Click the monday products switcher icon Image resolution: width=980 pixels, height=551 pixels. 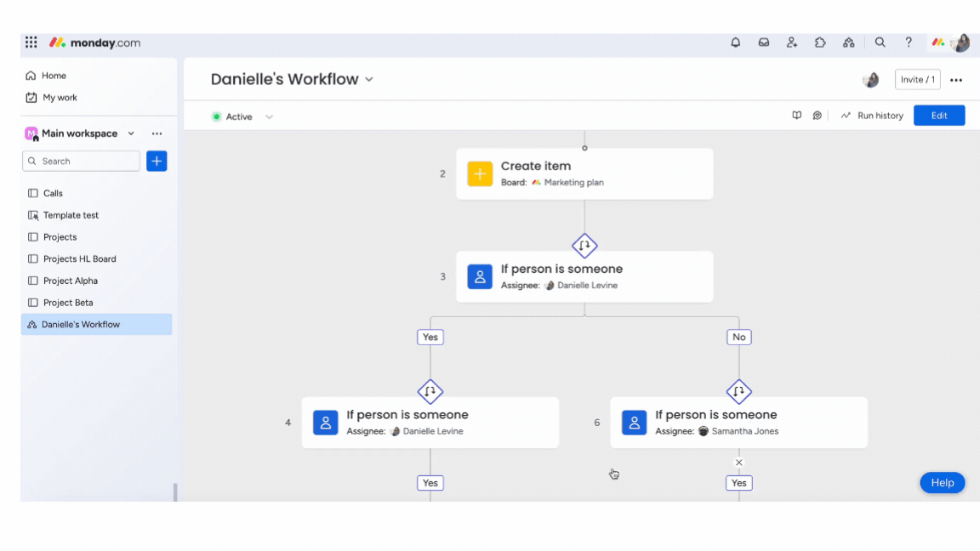[938, 43]
